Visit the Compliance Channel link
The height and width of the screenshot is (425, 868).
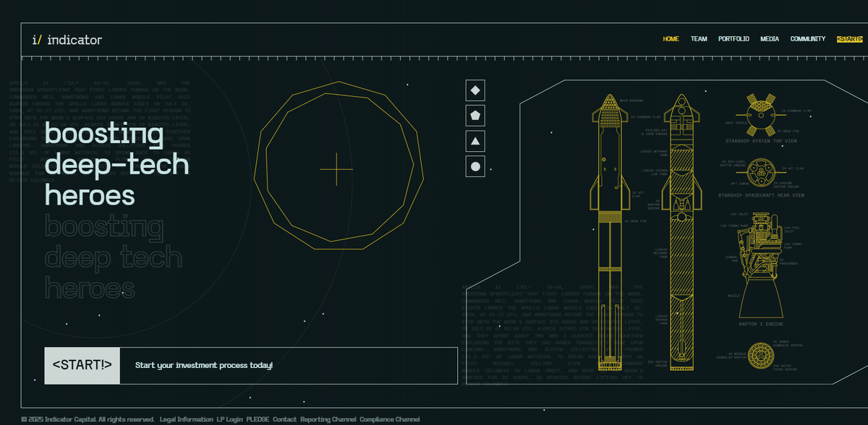(x=389, y=419)
